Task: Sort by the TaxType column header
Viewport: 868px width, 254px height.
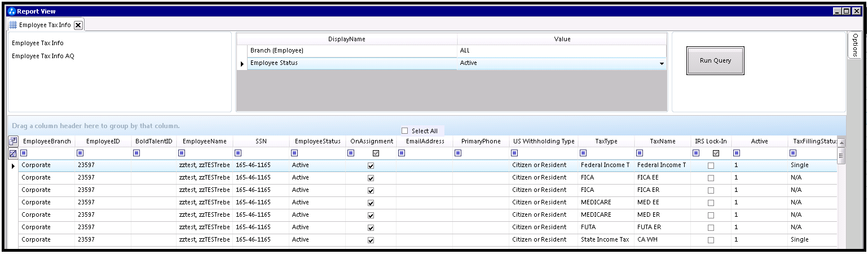Action: [x=606, y=141]
